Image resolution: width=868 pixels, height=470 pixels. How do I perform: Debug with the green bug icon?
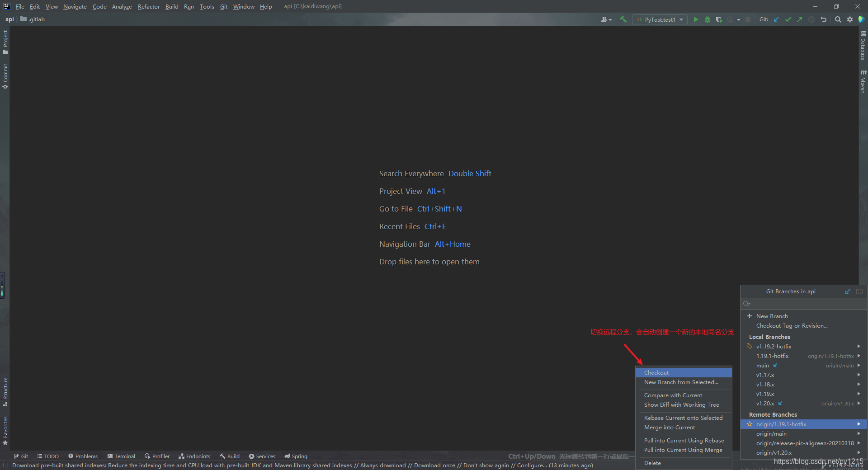708,19
